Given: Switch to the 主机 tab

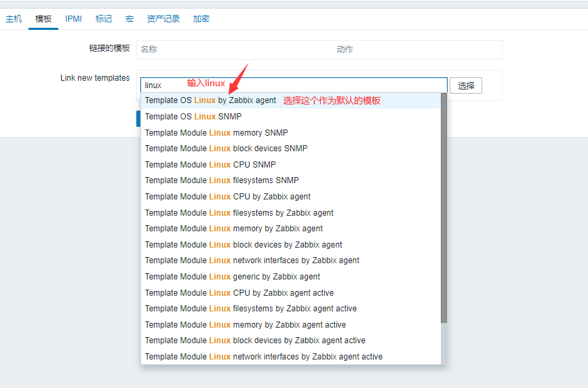Looking at the screenshot, I should [x=14, y=19].
